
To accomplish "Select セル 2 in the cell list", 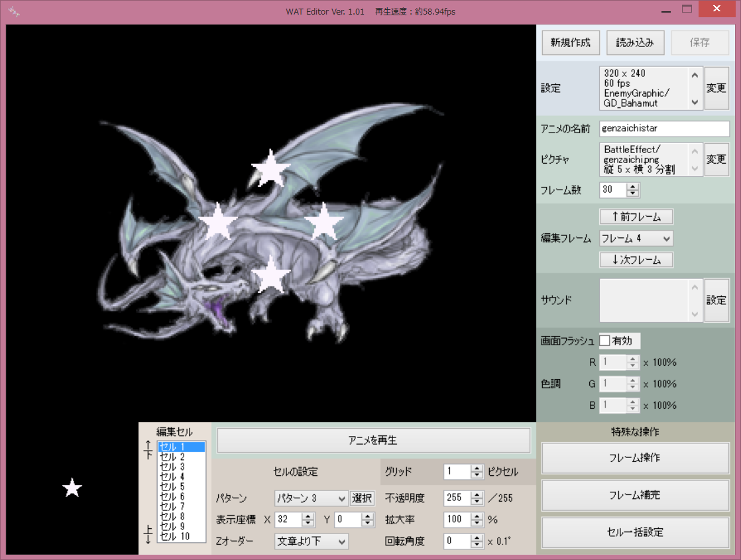I will [x=182, y=457].
